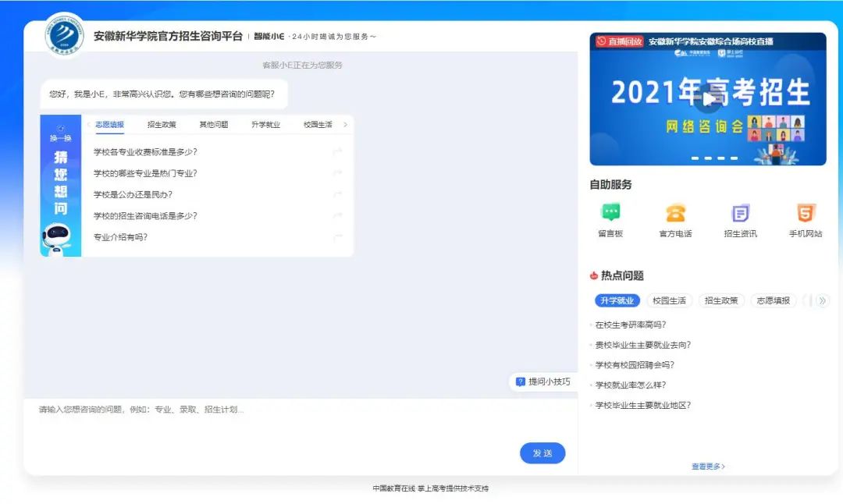Screen dimensions: 843x504
Task: Ask 学校是公办还是民办?
Action: click(x=133, y=194)
